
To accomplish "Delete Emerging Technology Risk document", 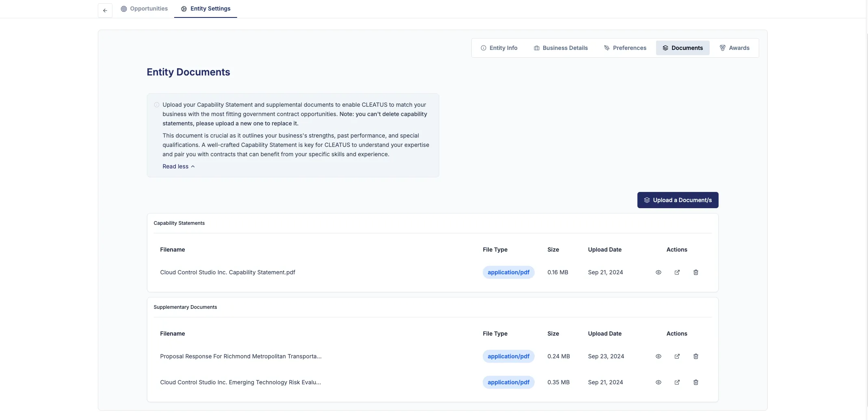I will [696, 382].
